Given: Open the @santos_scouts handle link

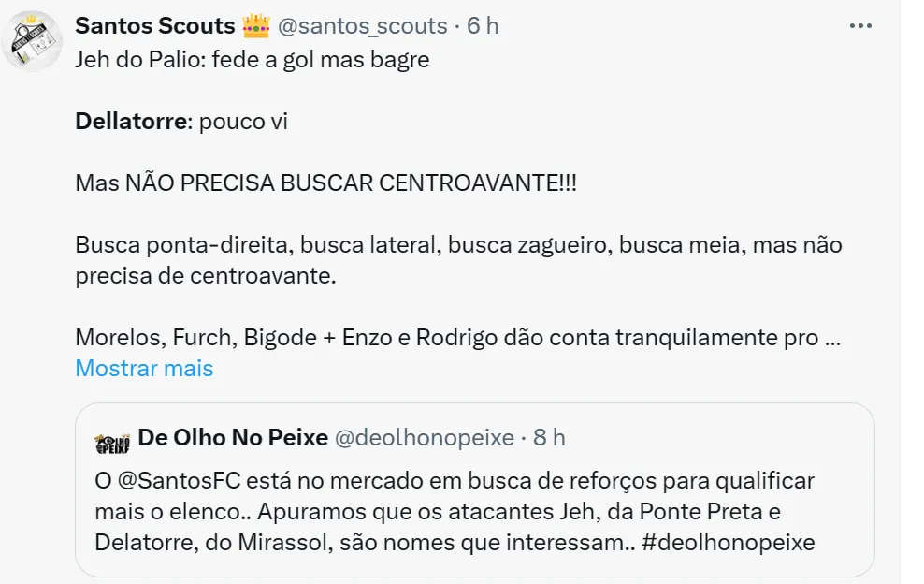Looking at the screenshot, I should point(362,26).
